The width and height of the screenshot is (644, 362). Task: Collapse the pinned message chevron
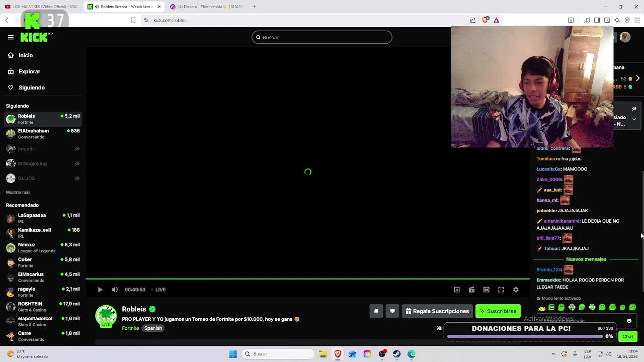634,120
